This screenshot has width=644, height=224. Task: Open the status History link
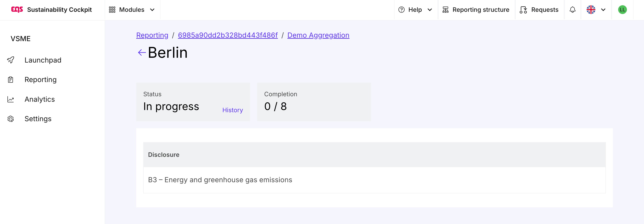tap(232, 110)
